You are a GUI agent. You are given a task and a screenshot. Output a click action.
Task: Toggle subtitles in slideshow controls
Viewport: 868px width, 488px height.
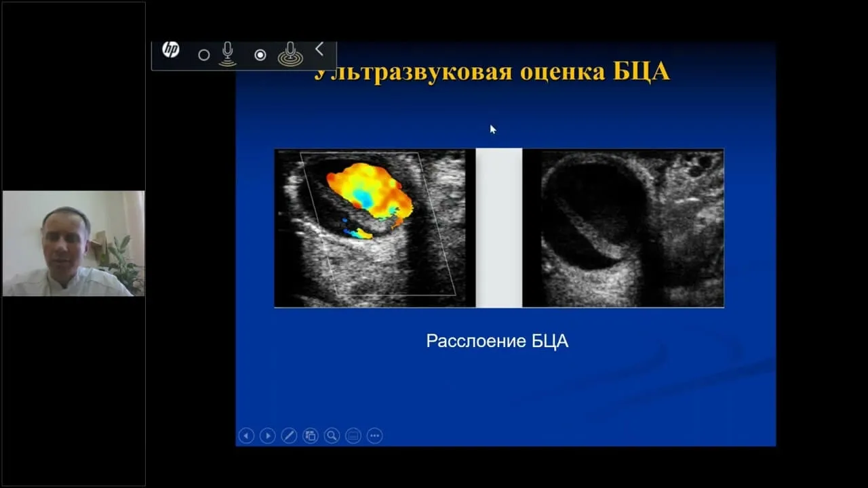(353, 436)
